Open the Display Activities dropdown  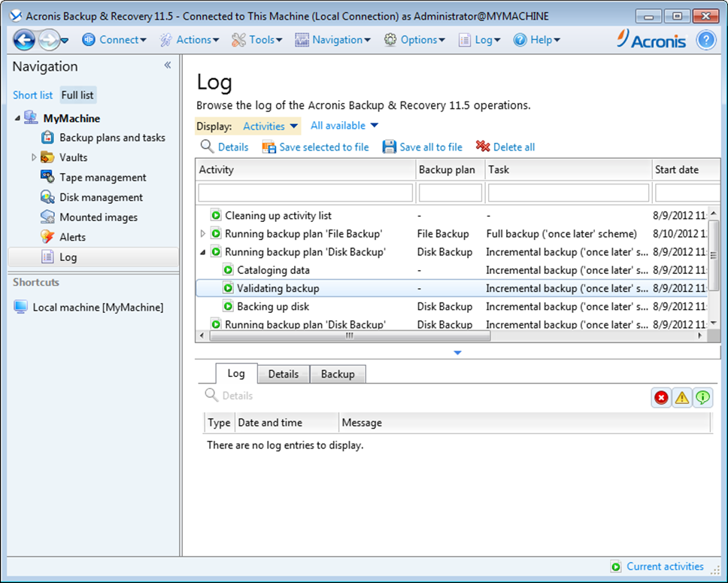coord(271,126)
